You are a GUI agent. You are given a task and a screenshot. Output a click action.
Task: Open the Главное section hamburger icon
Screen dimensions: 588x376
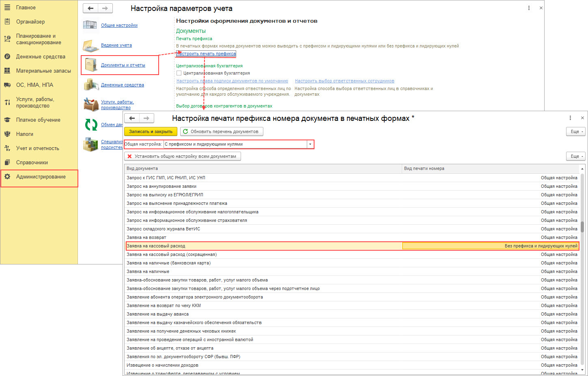7,7
